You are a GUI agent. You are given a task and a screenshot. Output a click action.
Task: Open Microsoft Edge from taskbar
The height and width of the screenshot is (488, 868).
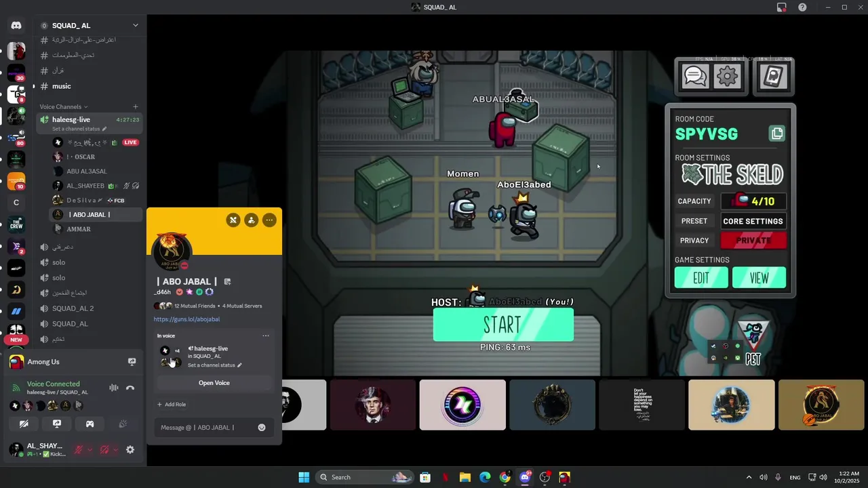point(485,477)
